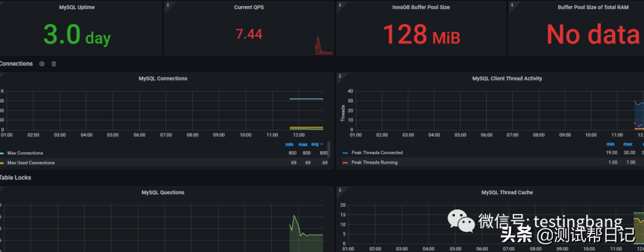Show info icon on Buffer Pool Size of Total RAM
Screen dimensions: 644x252
click(512, 5)
